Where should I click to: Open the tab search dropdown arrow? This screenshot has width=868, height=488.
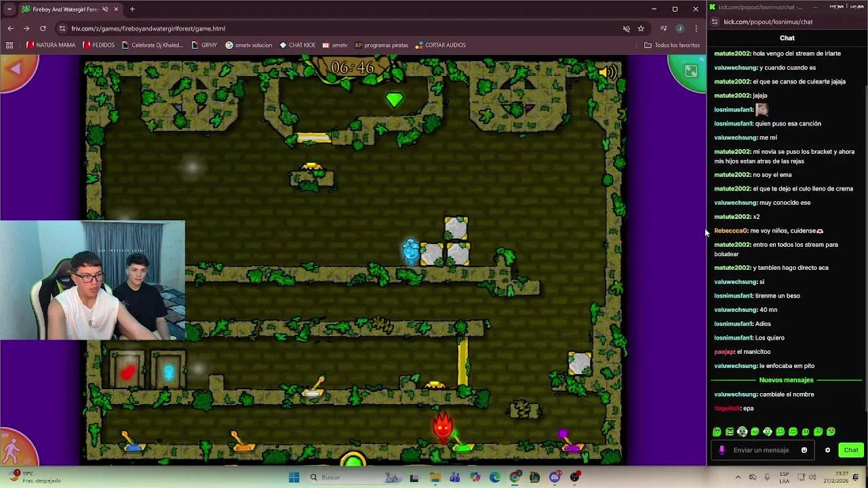pos(9,9)
